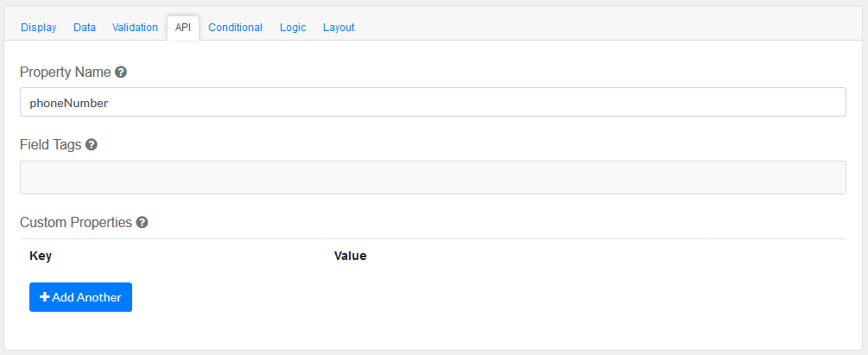
Task: Click the plus icon on Add Another
Action: (45, 297)
